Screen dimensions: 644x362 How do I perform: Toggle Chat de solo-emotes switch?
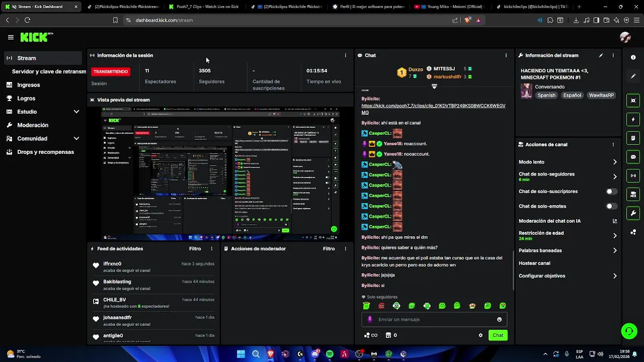pos(611,206)
